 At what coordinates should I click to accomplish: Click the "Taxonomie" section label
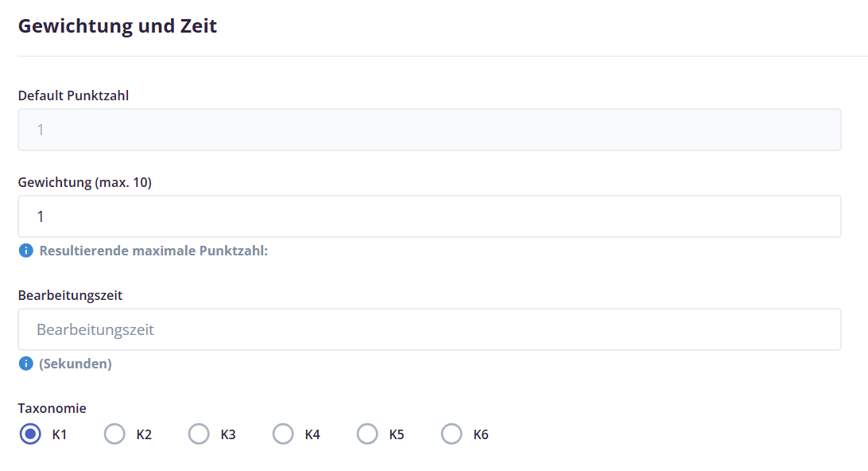coord(52,408)
